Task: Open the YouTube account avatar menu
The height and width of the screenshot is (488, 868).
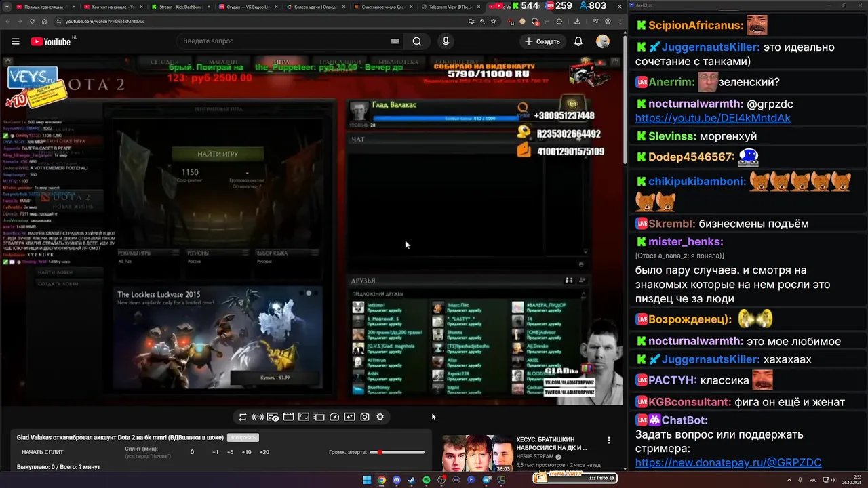Action: [603, 41]
